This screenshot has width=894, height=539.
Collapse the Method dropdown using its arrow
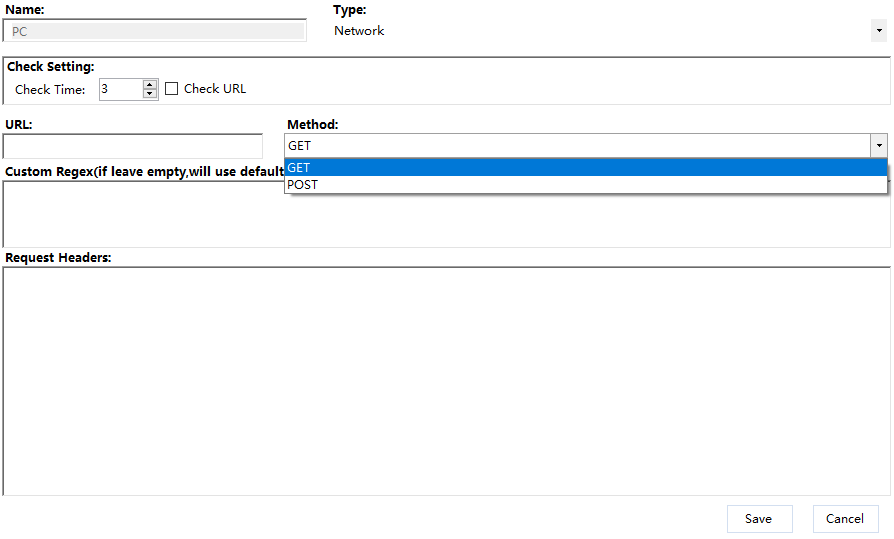pos(879,146)
